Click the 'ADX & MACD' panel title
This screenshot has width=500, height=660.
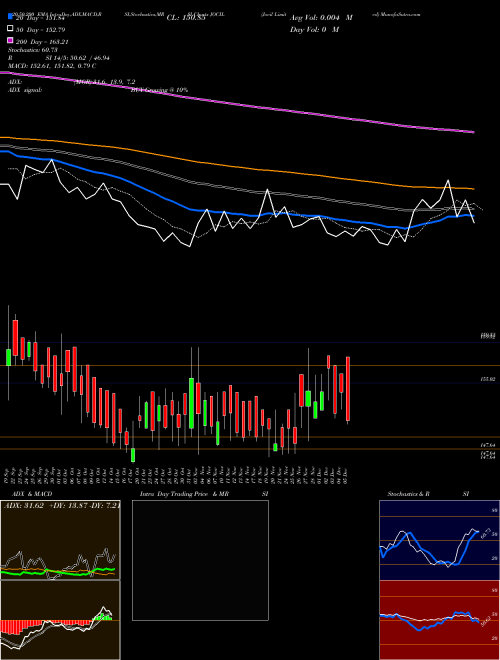tap(32, 494)
